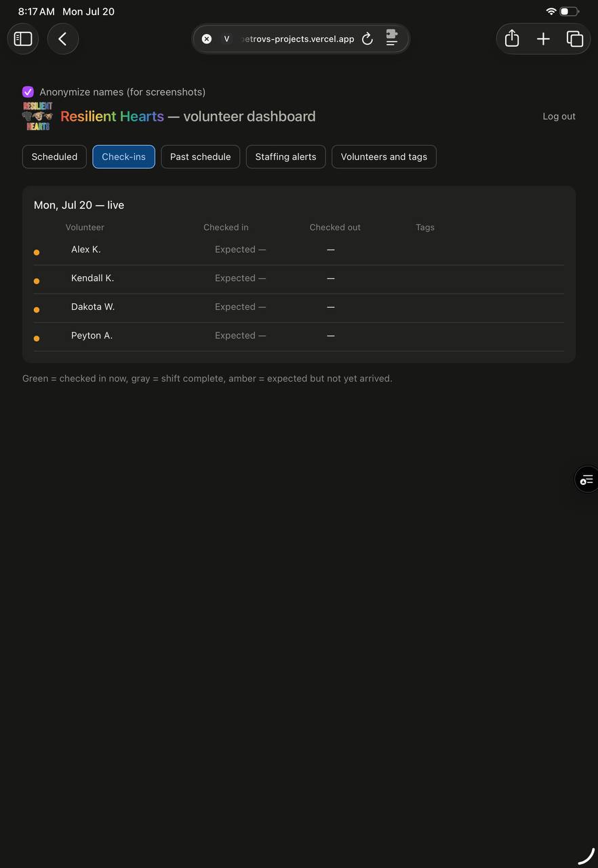The width and height of the screenshot is (598, 868).
Task: Go back with the back arrow
Action: (x=63, y=39)
